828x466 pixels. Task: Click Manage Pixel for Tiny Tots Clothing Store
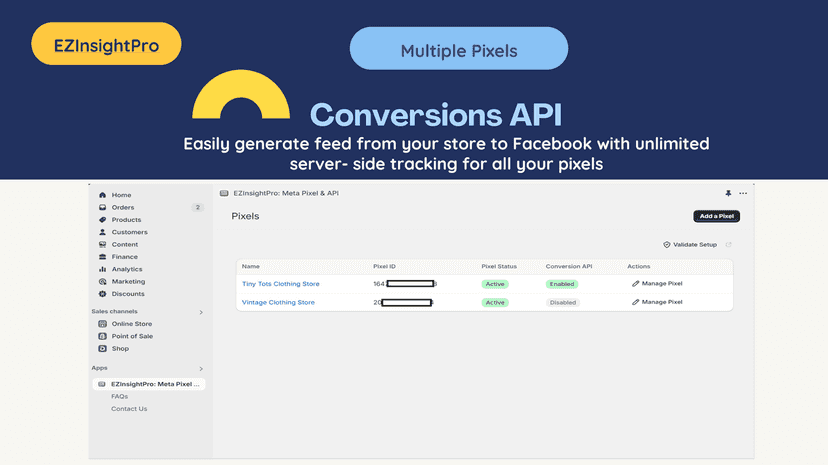click(x=662, y=284)
